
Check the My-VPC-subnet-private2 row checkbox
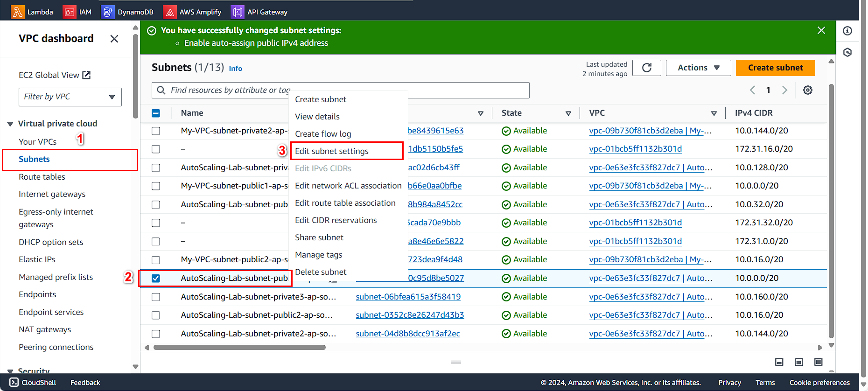(156, 131)
